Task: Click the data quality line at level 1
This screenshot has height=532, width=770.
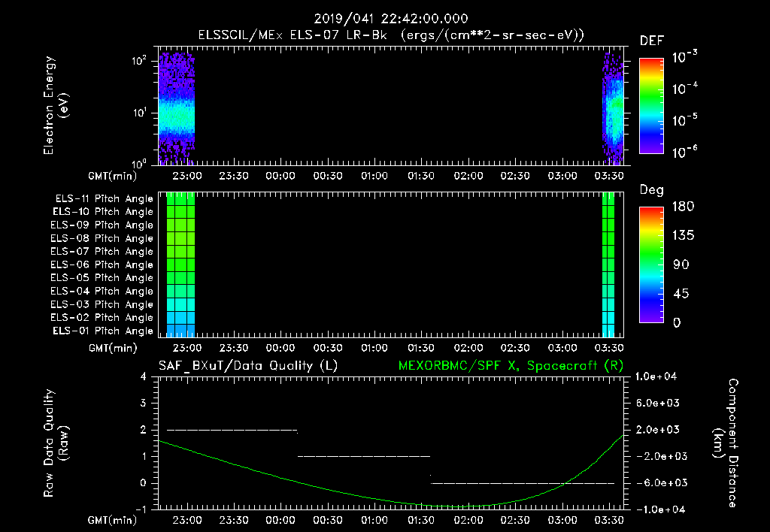Action: (364, 456)
